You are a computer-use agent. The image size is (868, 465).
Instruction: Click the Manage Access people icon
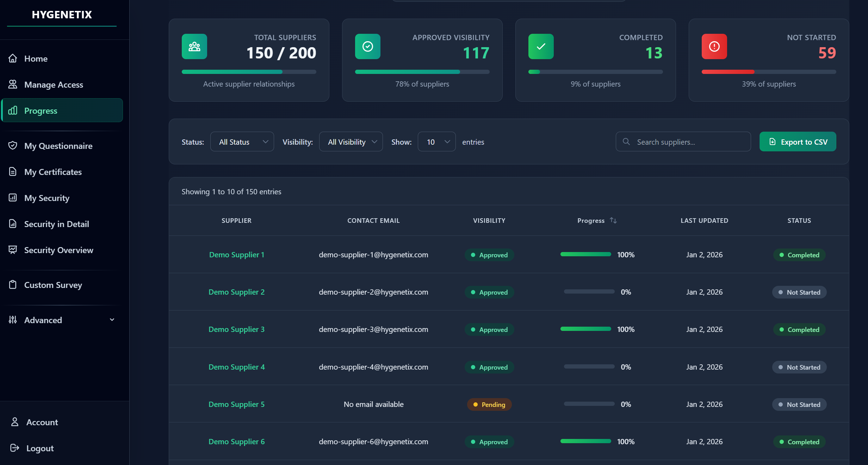click(13, 84)
